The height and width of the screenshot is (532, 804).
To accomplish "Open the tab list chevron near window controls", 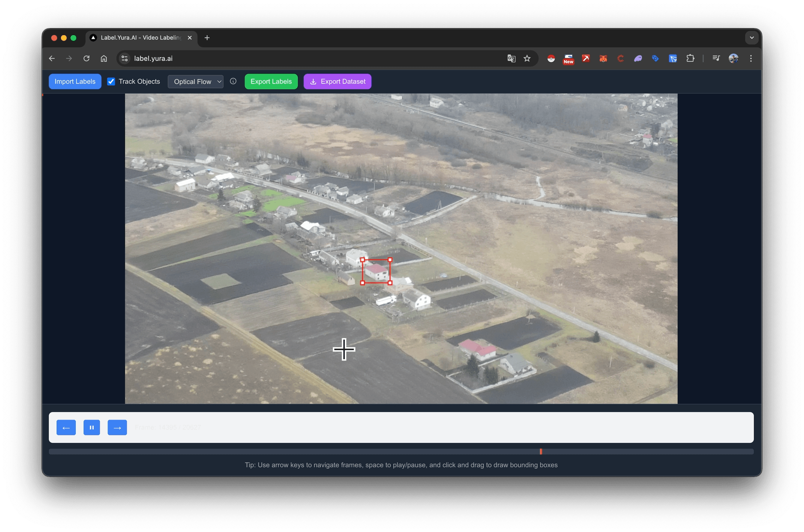I will (751, 37).
